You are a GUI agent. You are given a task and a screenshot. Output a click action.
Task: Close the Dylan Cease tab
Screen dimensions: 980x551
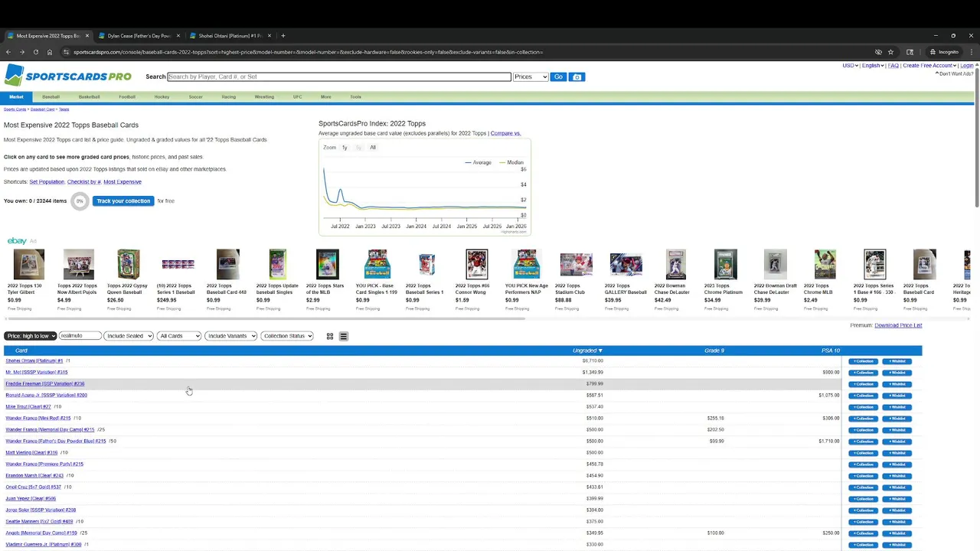point(178,35)
